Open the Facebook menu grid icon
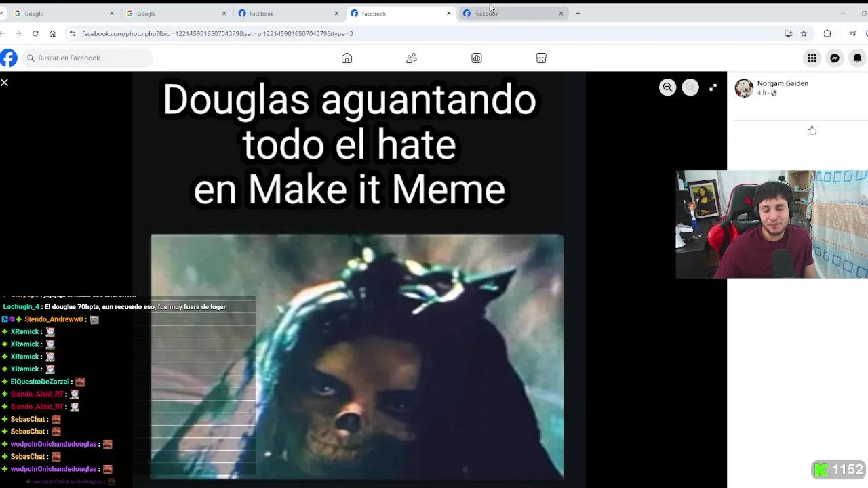The height and width of the screenshot is (488, 868). pyautogui.click(x=812, y=58)
